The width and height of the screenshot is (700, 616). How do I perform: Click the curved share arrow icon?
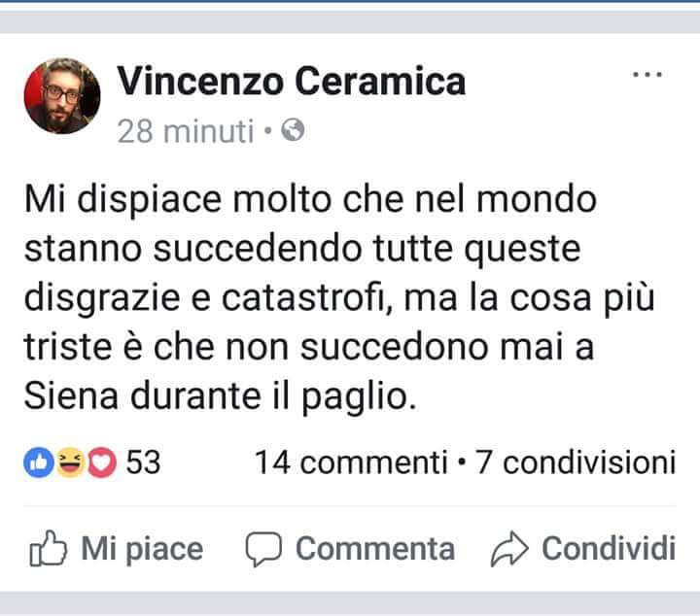pos(507,550)
